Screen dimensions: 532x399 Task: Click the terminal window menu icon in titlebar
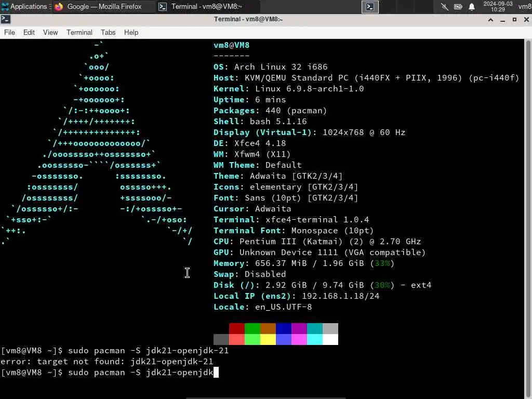click(5, 19)
